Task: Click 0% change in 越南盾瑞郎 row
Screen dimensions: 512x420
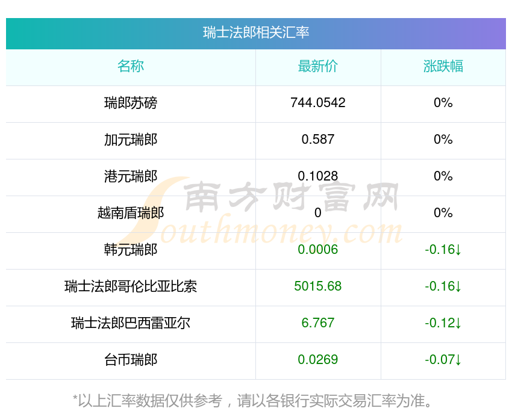Action: point(443,213)
